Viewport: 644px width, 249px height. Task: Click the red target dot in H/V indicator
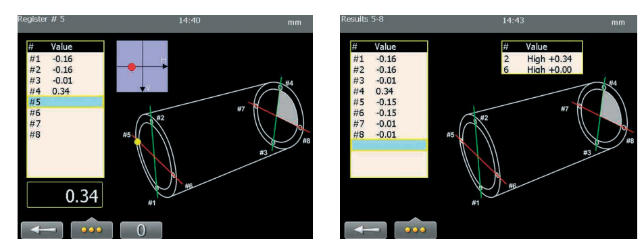tap(131, 67)
